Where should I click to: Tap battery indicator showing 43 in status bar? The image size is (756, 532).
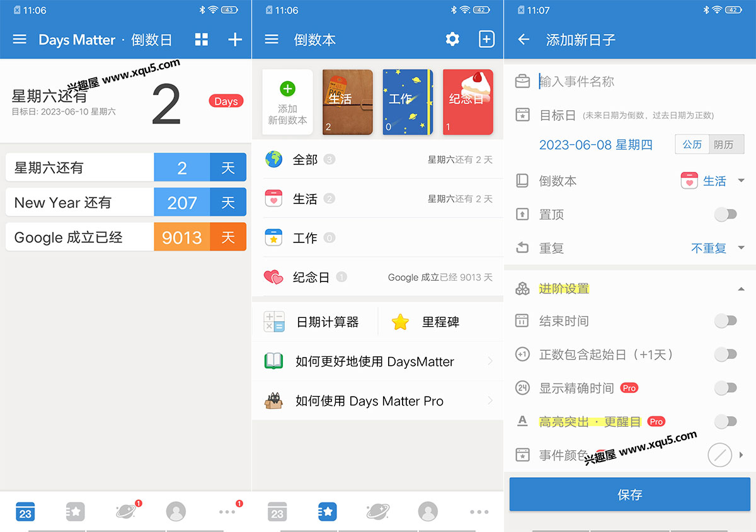(x=229, y=10)
